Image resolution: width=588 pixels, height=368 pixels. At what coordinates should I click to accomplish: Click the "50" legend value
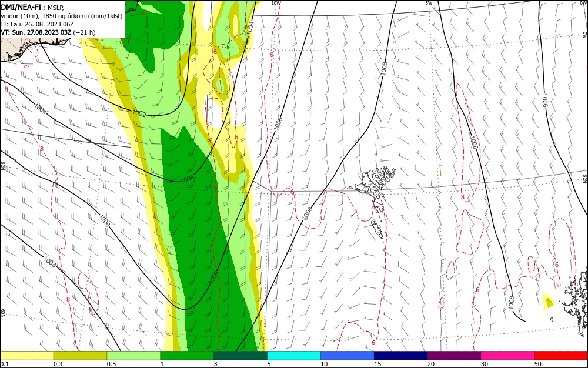[x=538, y=364]
